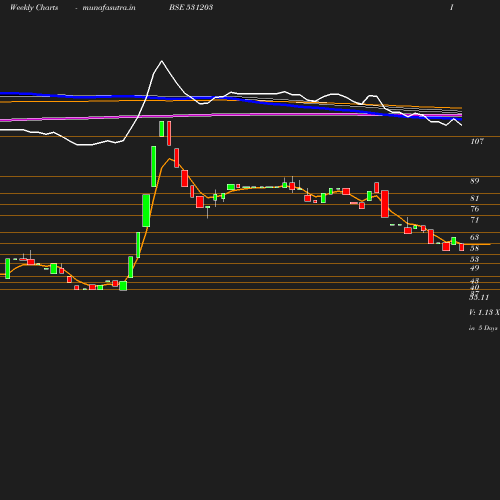Screen dimensions: 500x500
Task: Select the 58 price level label
Action: 475,248
